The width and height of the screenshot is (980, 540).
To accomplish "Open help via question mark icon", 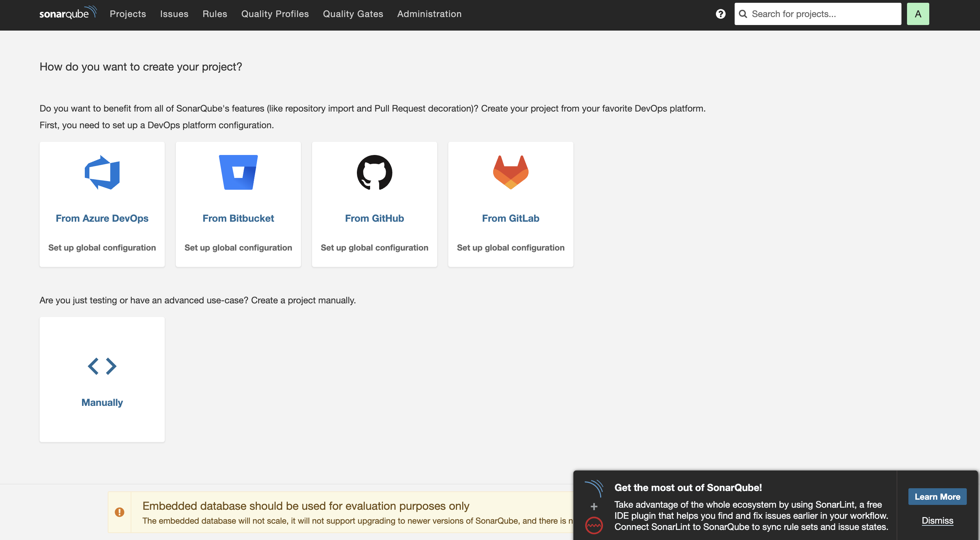I will point(720,14).
